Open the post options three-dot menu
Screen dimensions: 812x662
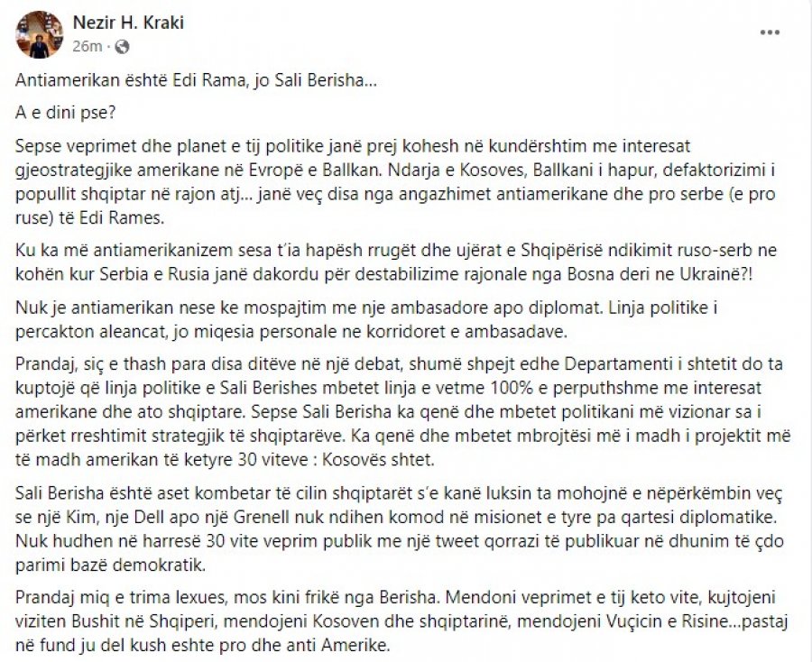770,32
